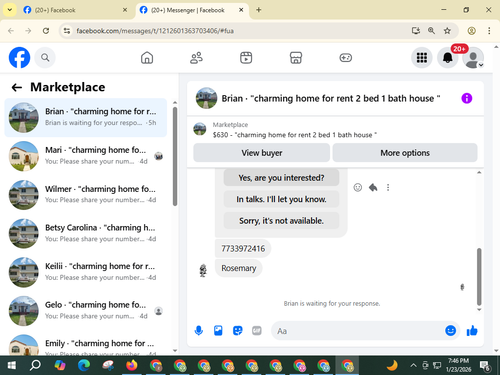This screenshot has height=375, width=500.
Task: Show hidden system tray icons chevron
Action: coord(413,366)
